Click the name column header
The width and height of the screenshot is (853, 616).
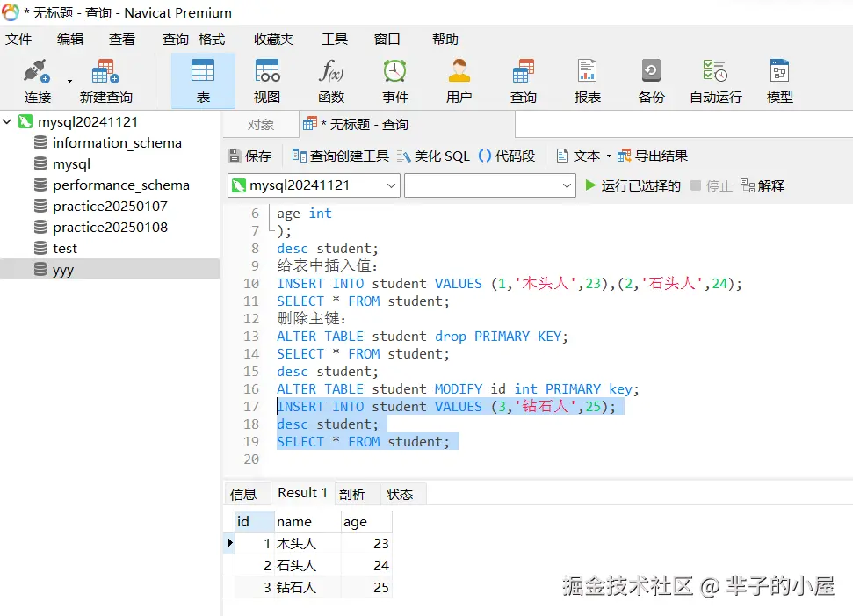pos(307,522)
